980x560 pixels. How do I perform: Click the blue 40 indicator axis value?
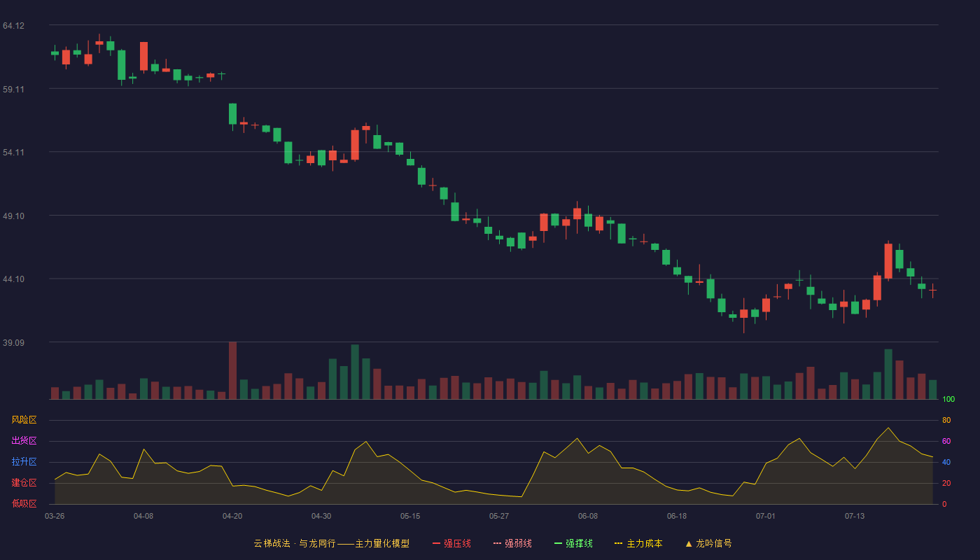[x=946, y=462]
